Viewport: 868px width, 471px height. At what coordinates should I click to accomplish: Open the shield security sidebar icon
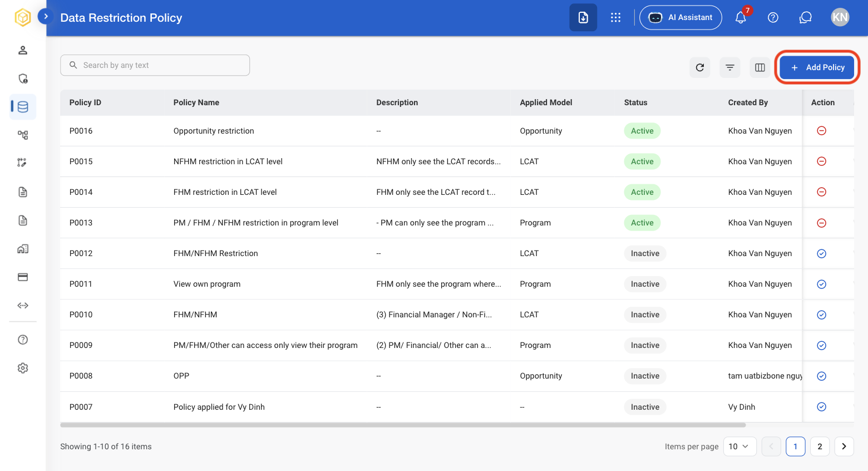pyautogui.click(x=23, y=78)
